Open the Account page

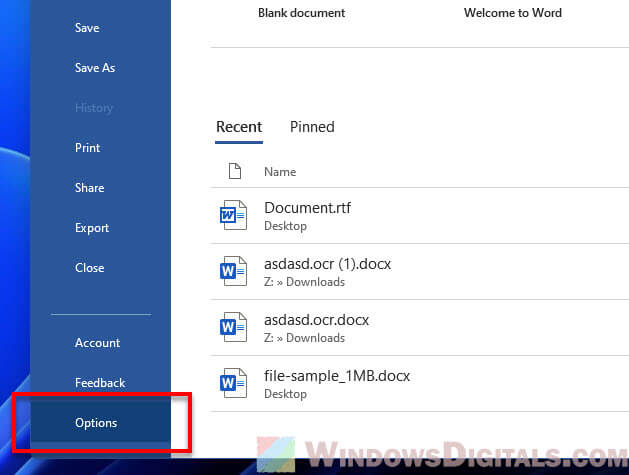coord(97,343)
